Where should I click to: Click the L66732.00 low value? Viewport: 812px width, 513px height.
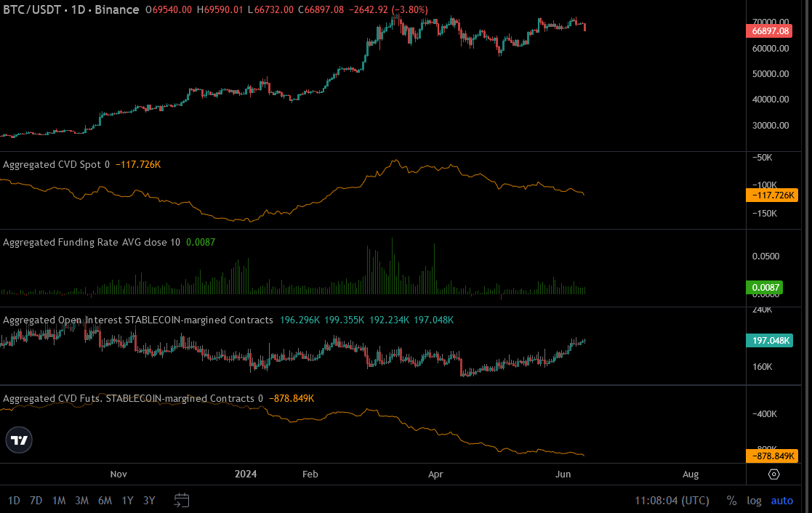270,10
